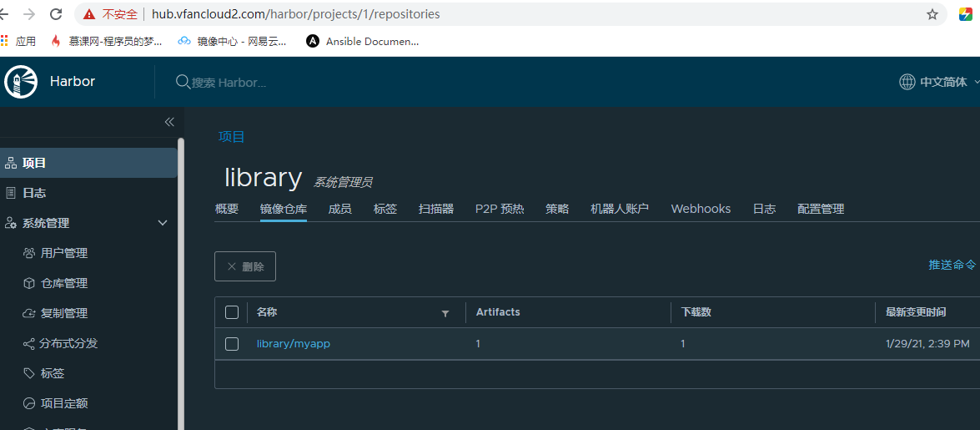Click the 仓库管理 cube icon
The height and width of the screenshot is (430, 980).
tap(28, 283)
